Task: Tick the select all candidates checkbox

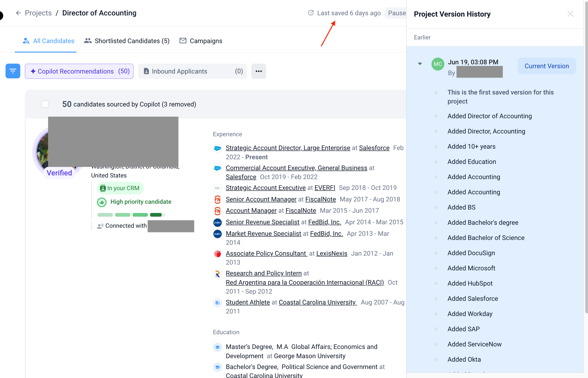Action: pos(45,104)
